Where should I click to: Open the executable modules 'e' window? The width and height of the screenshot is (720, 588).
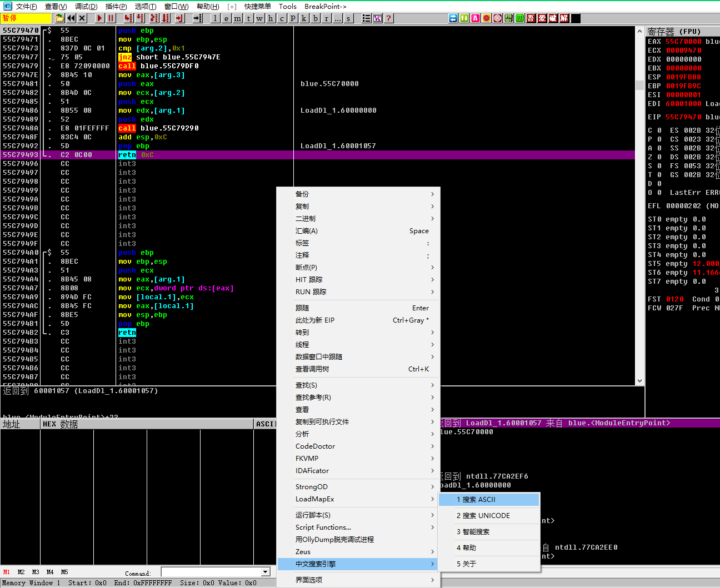point(226,18)
